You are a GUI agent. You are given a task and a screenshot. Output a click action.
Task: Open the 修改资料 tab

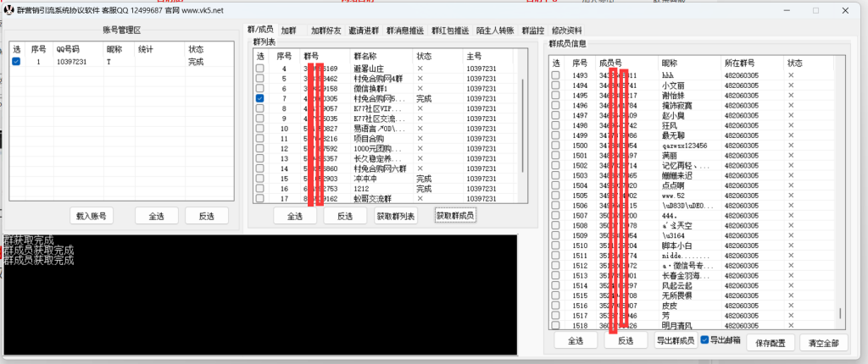566,30
